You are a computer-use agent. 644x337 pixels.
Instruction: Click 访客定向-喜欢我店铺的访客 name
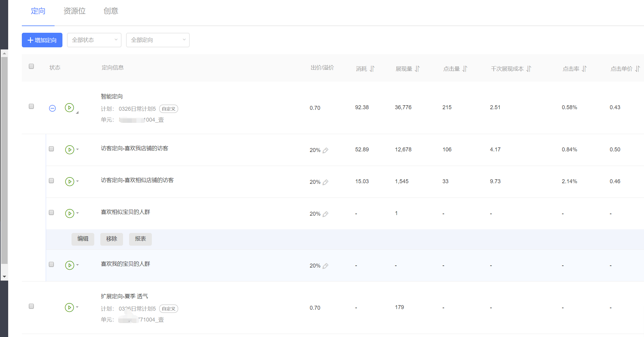click(x=135, y=148)
